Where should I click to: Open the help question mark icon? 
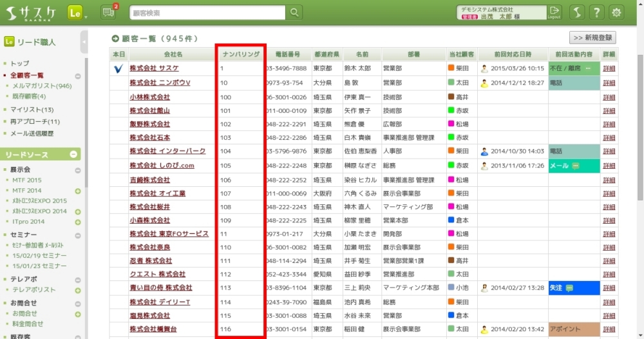coord(597,13)
